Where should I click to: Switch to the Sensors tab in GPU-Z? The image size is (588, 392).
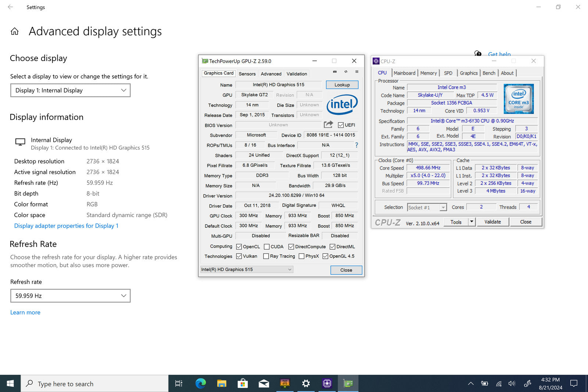click(247, 74)
